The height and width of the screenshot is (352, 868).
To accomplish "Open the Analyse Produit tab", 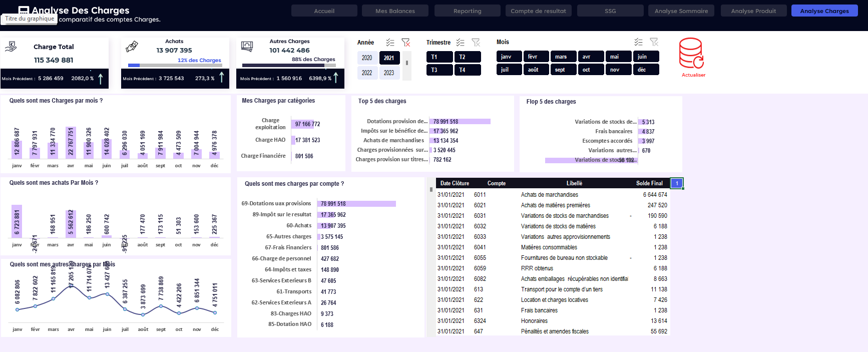I will pyautogui.click(x=754, y=11).
